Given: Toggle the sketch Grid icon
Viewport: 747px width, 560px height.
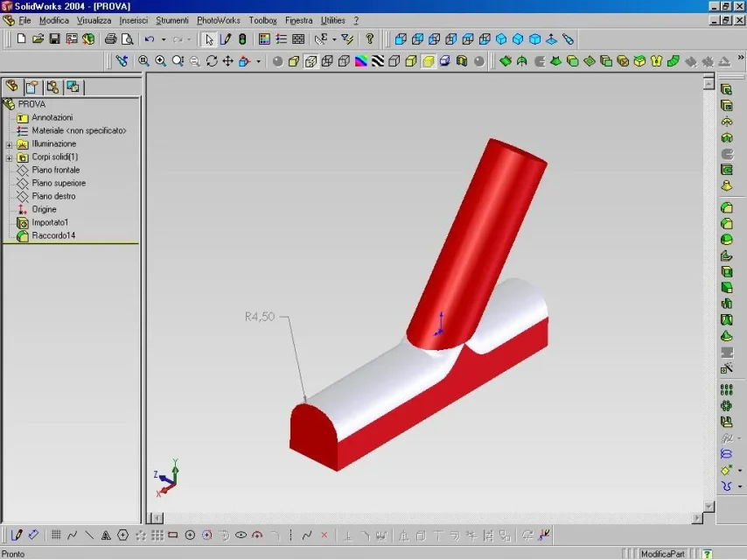Looking at the screenshot, I should coord(56,535).
